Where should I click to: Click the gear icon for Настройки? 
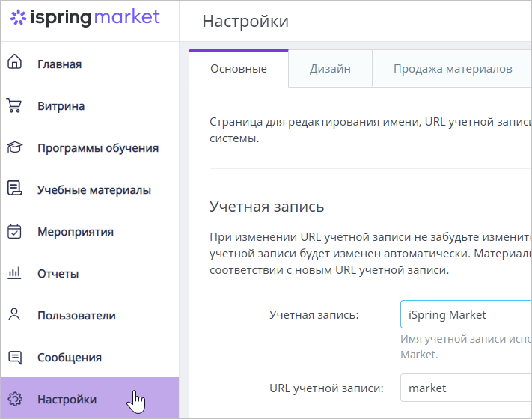[15, 399]
